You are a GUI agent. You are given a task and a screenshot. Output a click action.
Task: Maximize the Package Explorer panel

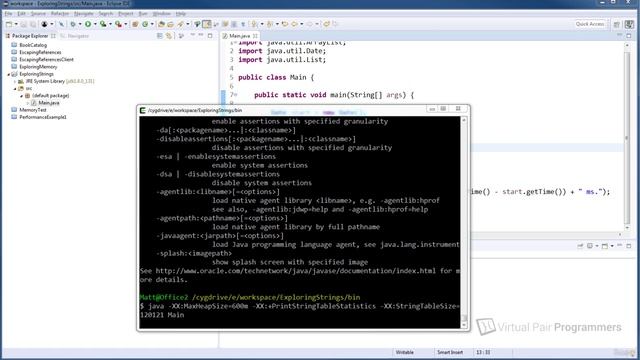coord(210,36)
